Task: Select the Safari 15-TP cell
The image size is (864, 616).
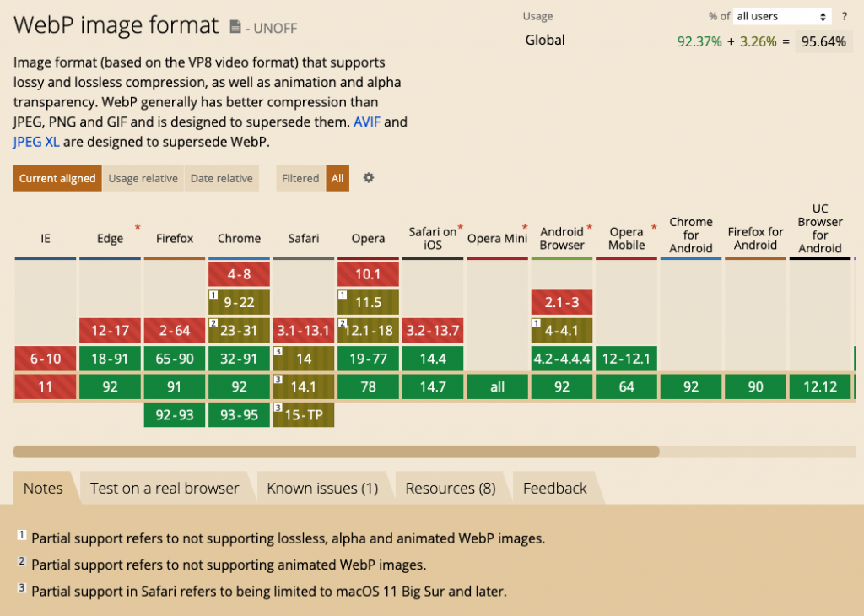Action: click(x=304, y=415)
